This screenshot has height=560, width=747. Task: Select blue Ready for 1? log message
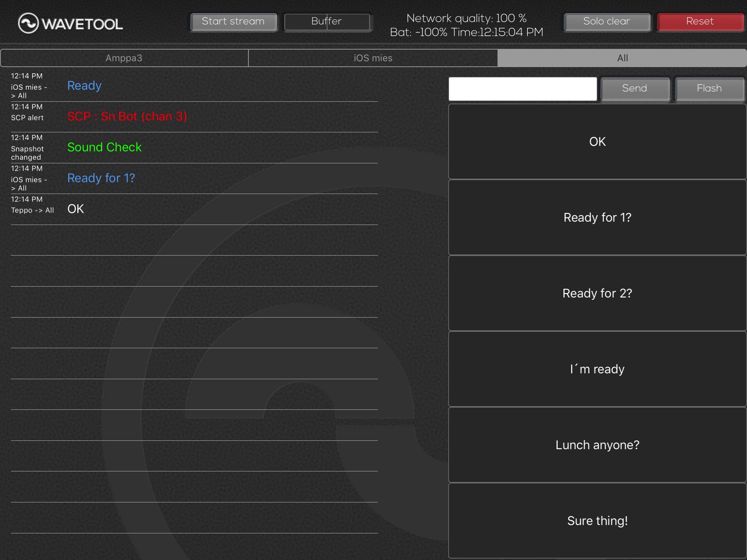point(101,178)
